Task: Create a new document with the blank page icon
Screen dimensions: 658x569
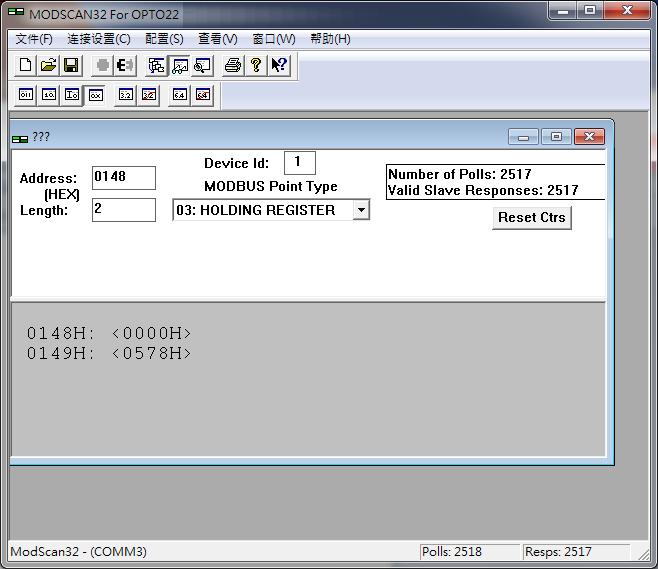Action: pyautogui.click(x=25, y=65)
